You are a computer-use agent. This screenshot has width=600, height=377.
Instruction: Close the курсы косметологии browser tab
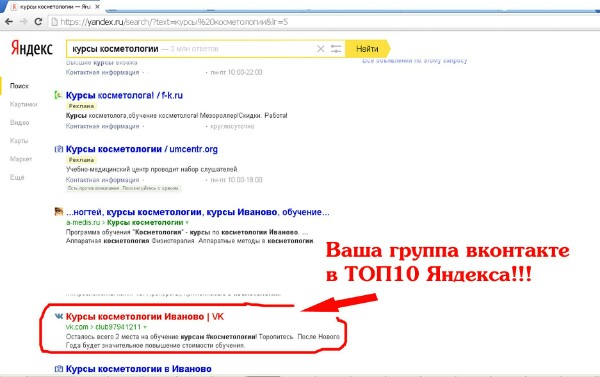tap(97, 7)
